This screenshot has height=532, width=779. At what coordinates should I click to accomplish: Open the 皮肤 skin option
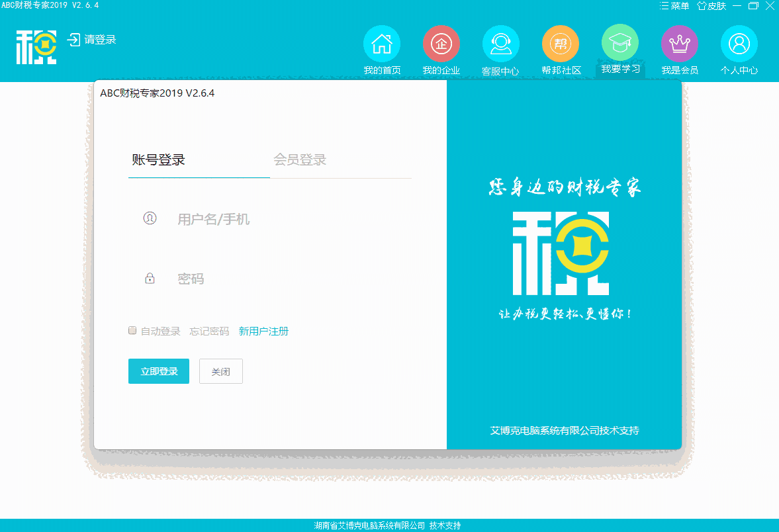pyautogui.click(x=711, y=6)
